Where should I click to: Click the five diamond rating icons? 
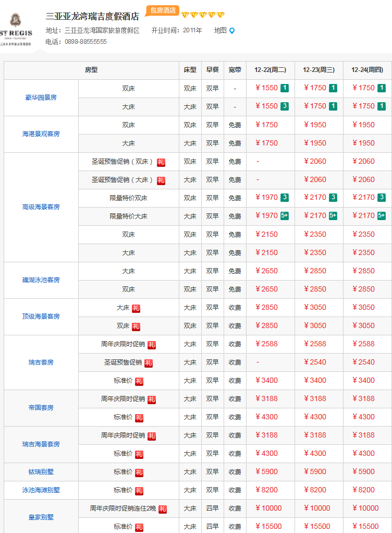[x=203, y=15]
